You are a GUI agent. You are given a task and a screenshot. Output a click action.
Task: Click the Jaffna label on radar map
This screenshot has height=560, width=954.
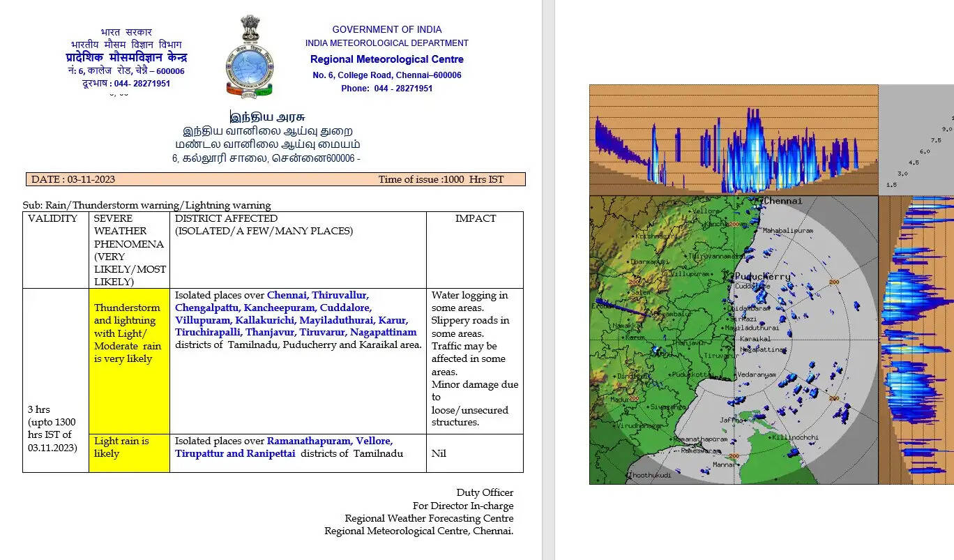pos(732,420)
